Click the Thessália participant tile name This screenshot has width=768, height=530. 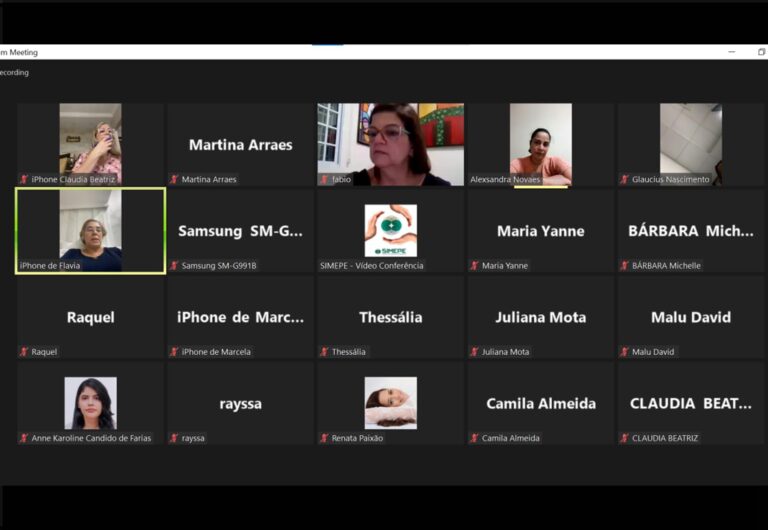[x=390, y=317]
